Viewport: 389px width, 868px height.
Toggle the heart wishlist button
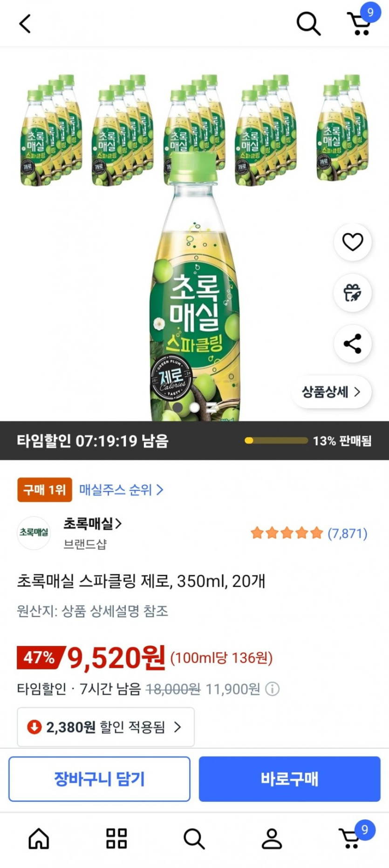[x=352, y=242]
